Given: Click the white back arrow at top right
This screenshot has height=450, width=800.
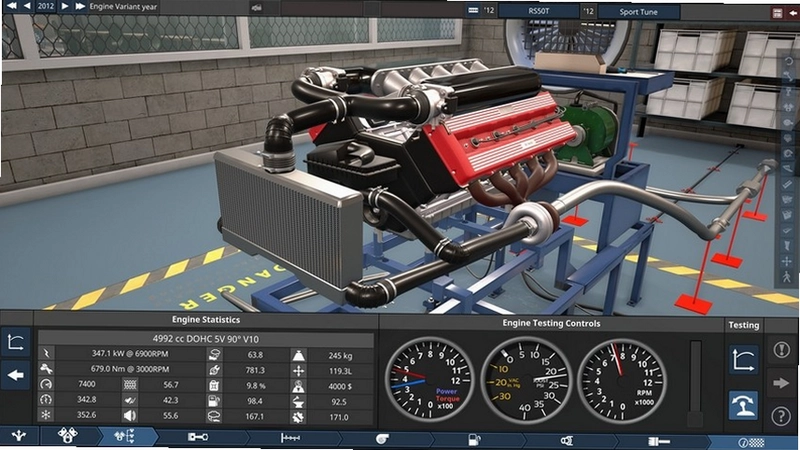Looking at the screenshot, I should tap(793, 13).
